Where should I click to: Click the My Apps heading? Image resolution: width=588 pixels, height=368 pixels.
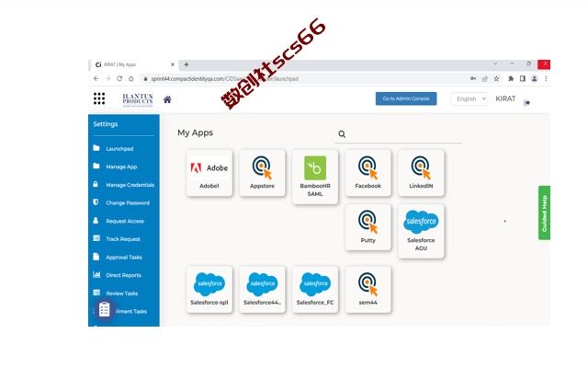pos(195,132)
